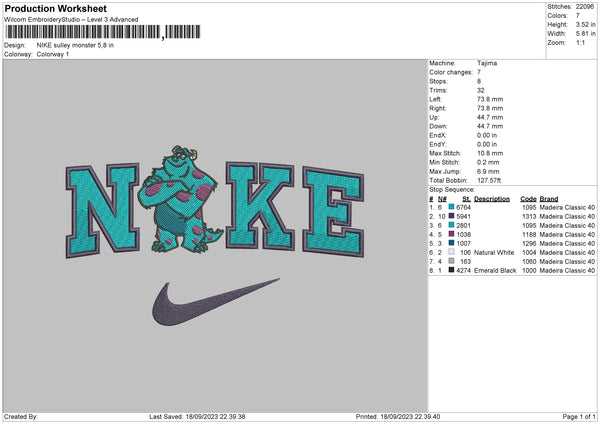
Task: Click Total Bobbin value '127.57ft'
Action: coord(489,180)
